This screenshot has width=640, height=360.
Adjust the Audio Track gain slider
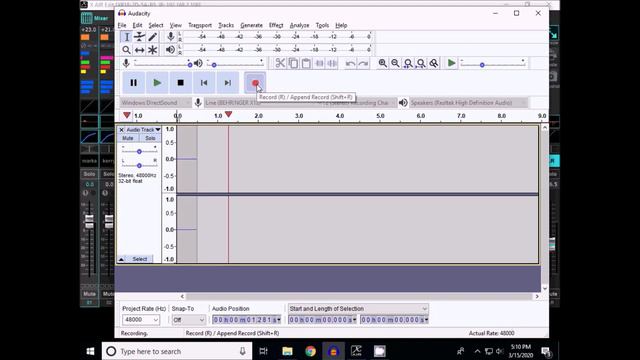[139, 151]
